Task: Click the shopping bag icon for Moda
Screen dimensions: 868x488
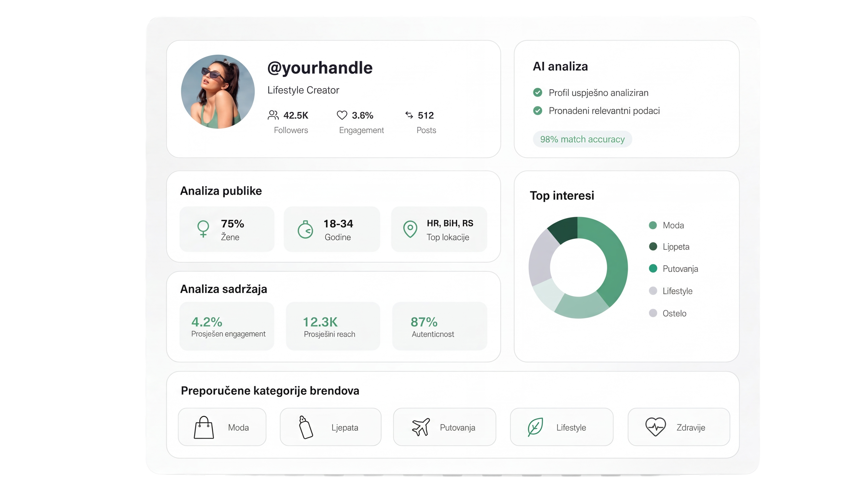Action: click(204, 427)
